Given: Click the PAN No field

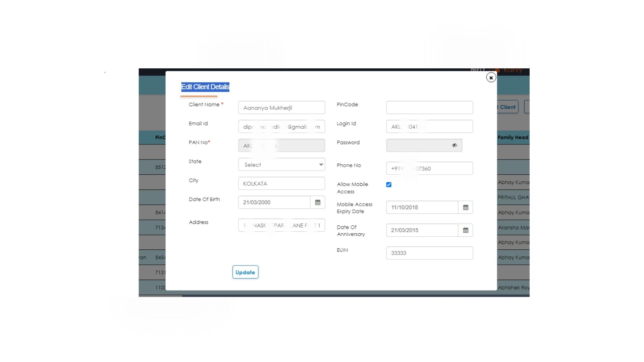Looking at the screenshot, I should coord(282,145).
